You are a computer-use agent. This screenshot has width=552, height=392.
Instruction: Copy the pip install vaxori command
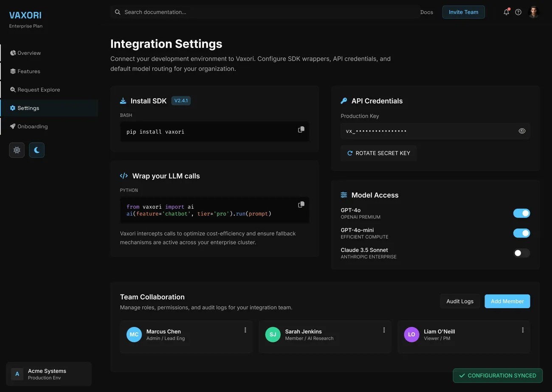click(301, 129)
